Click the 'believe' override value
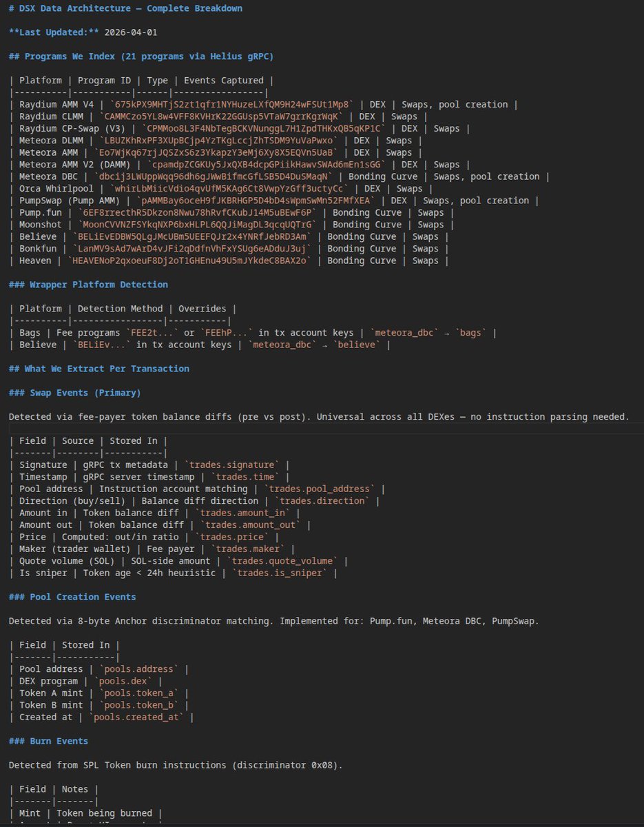 pyautogui.click(x=357, y=345)
